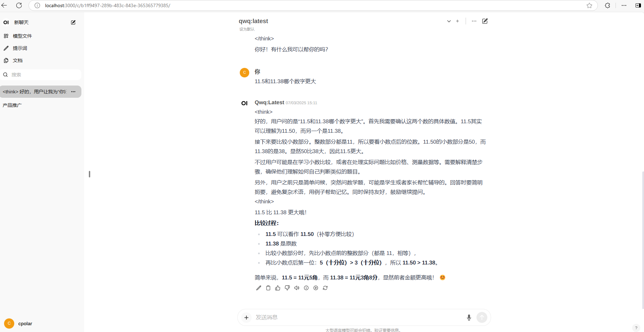Continue response with play circle icon
This screenshot has height=332, width=644.
(x=316, y=288)
